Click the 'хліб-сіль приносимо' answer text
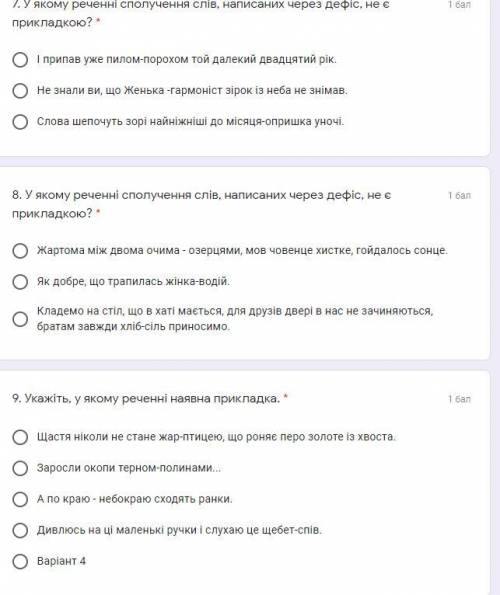The width and height of the screenshot is (500, 595). [x=175, y=327]
